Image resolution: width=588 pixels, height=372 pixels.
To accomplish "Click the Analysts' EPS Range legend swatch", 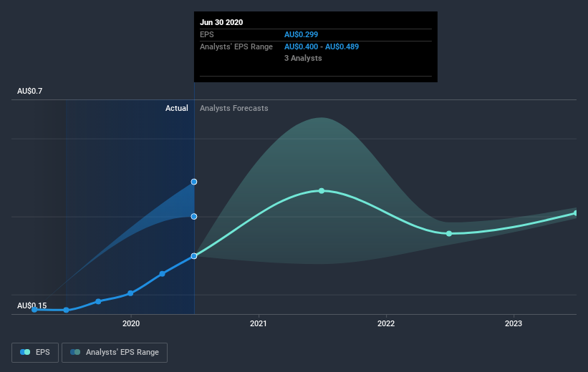I will point(75,352).
